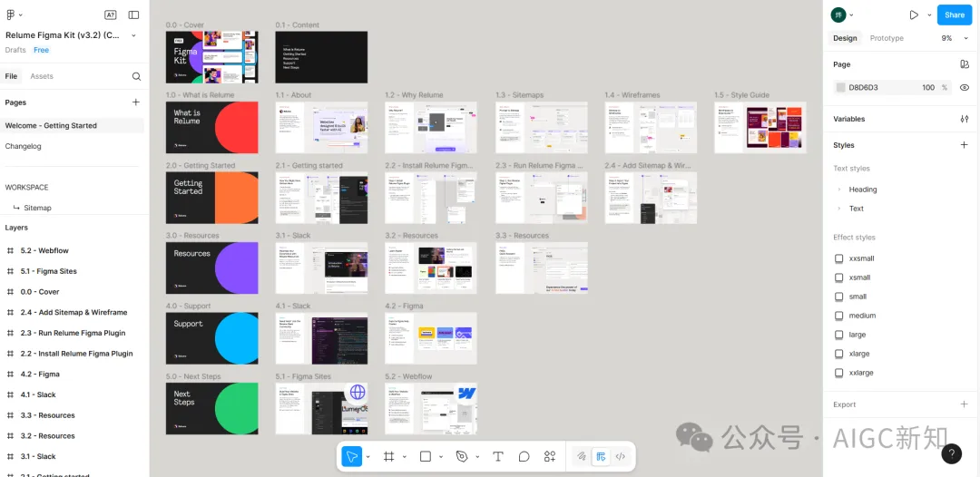980x477 pixels.
Task: Switch to the Prototype tab
Action: 887,38
